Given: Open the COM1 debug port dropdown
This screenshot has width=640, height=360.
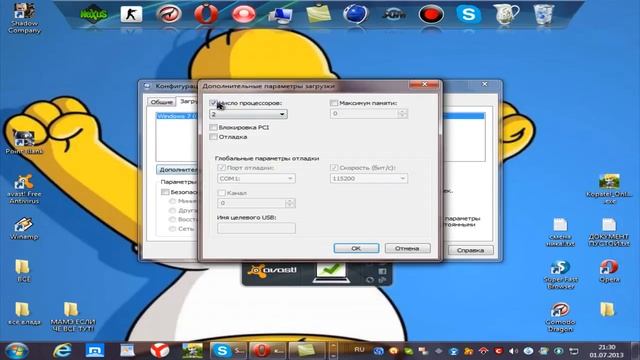Looking at the screenshot, I should pyautogui.click(x=256, y=178).
